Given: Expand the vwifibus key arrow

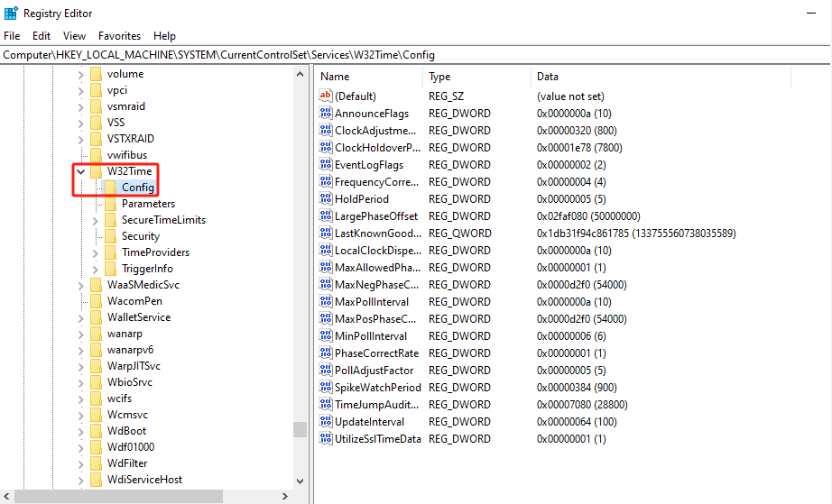Looking at the screenshot, I should point(81,155).
